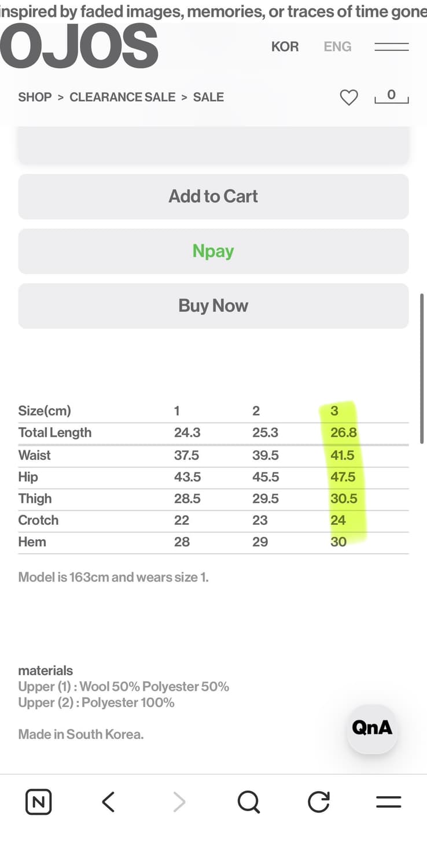Pay with the Npay button
This screenshot has width=427, height=868.
pos(213,251)
